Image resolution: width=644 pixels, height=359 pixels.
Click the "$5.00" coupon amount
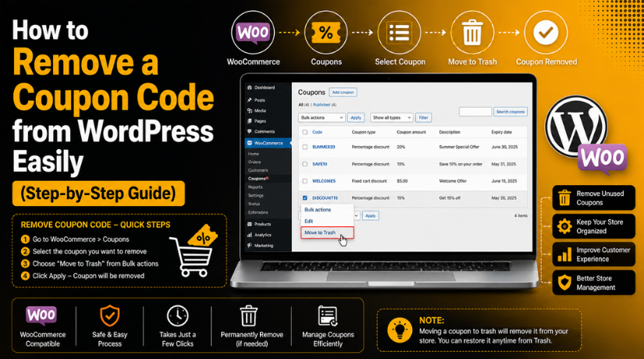[x=402, y=181]
